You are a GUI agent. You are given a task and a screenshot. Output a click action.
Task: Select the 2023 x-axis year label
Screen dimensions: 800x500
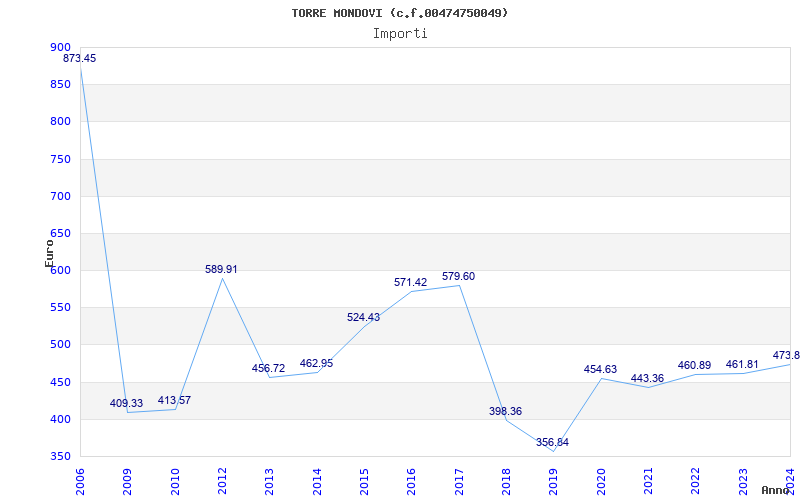click(x=743, y=482)
